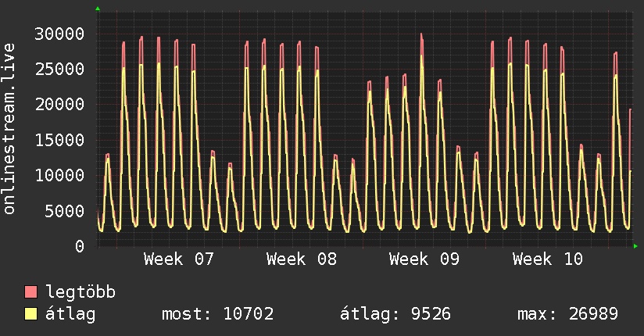
Task: Click the 10000 y-axis label
Action: [x=59, y=175]
